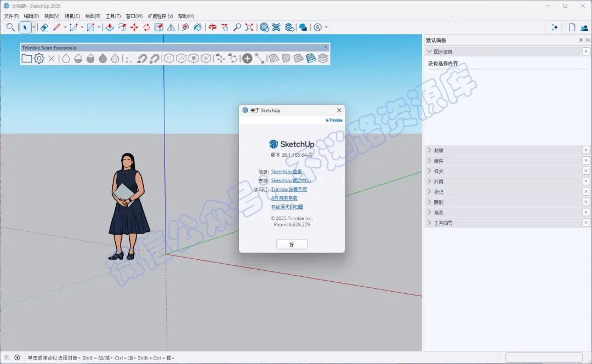Click the sparkle AI icon at top right
The image size is (592, 364).
[554, 27]
